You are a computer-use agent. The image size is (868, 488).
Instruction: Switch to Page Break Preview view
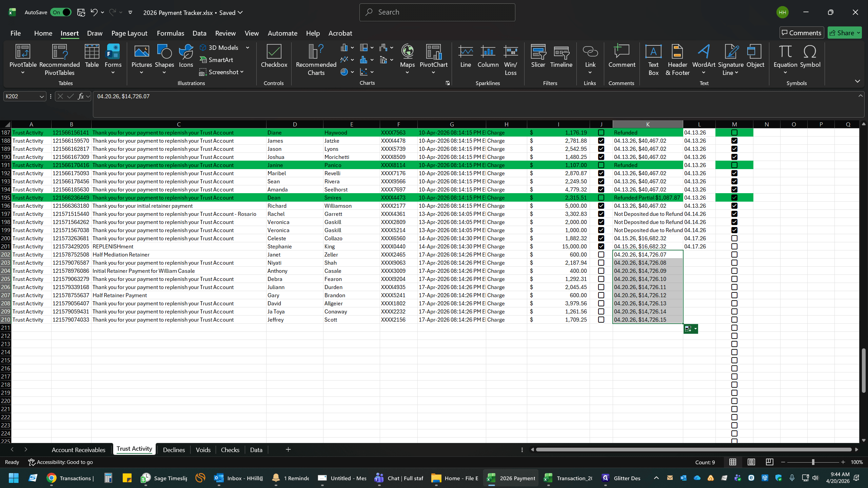pyautogui.click(x=769, y=462)
